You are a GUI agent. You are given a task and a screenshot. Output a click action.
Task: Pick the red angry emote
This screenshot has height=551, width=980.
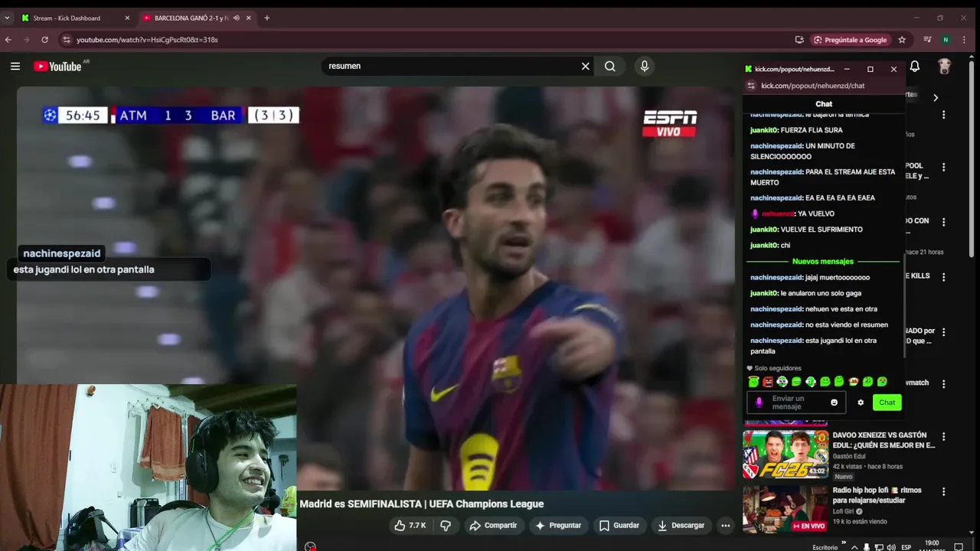[768, 382]
